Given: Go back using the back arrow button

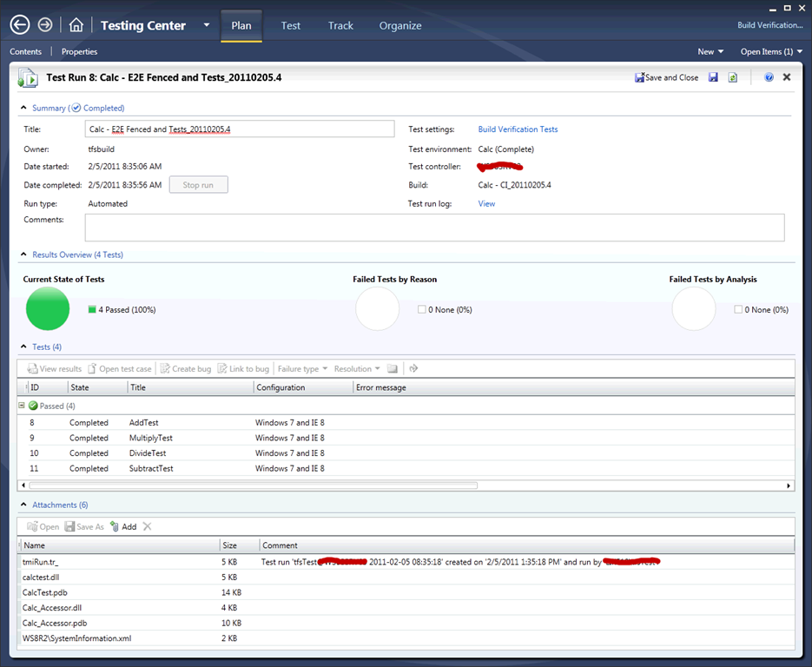Looking at the screenshot, I should point(19,25).
